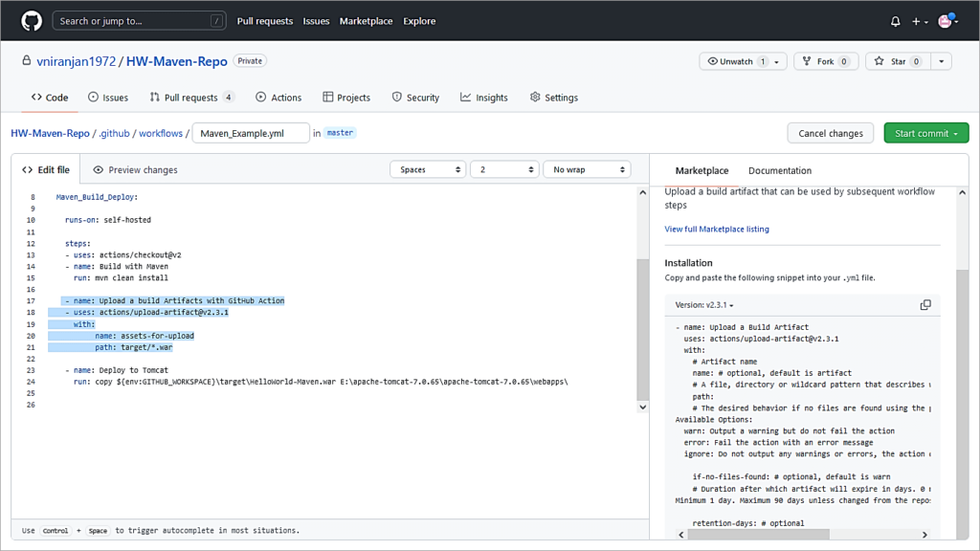Image resolution: width=980 pixels, height=551 pixels.
Task: Open the No wrap dropdown
Action: pyautogui.click(x=587, y=168)
